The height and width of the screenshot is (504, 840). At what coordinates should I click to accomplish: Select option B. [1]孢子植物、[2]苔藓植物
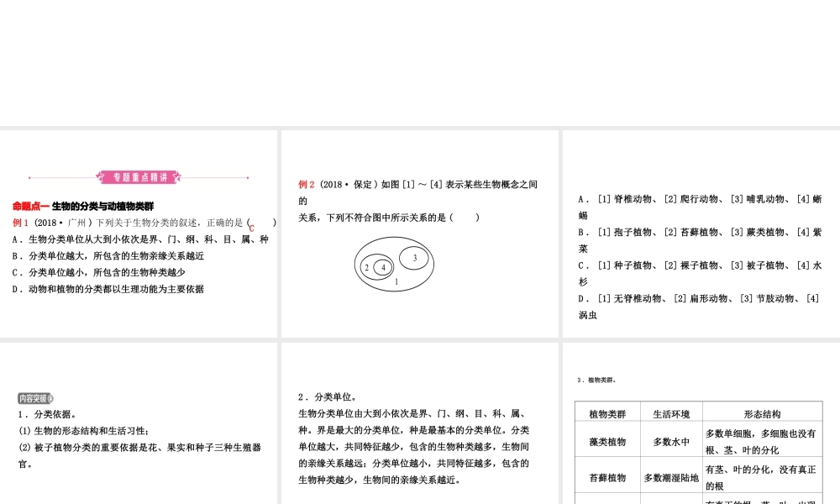[x=700, y=240]
